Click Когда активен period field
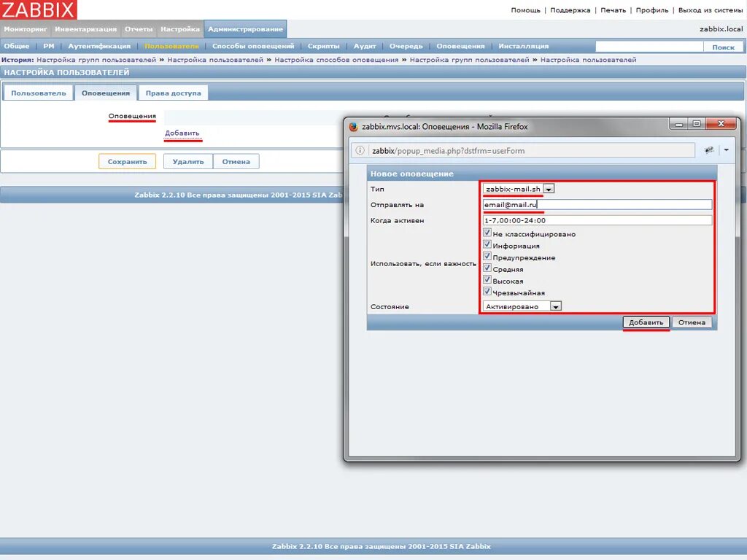Viewport: 747px width, 560px height. (x=597, y=220)
